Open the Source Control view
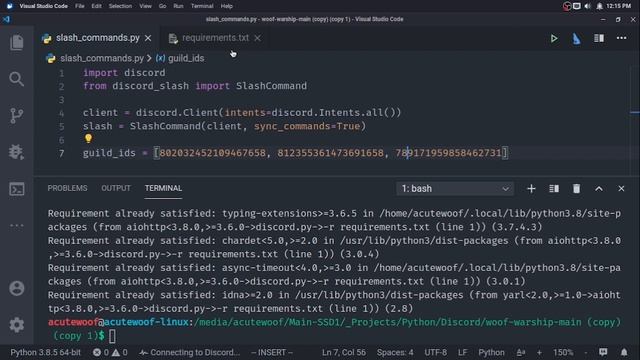 (17, 116)
